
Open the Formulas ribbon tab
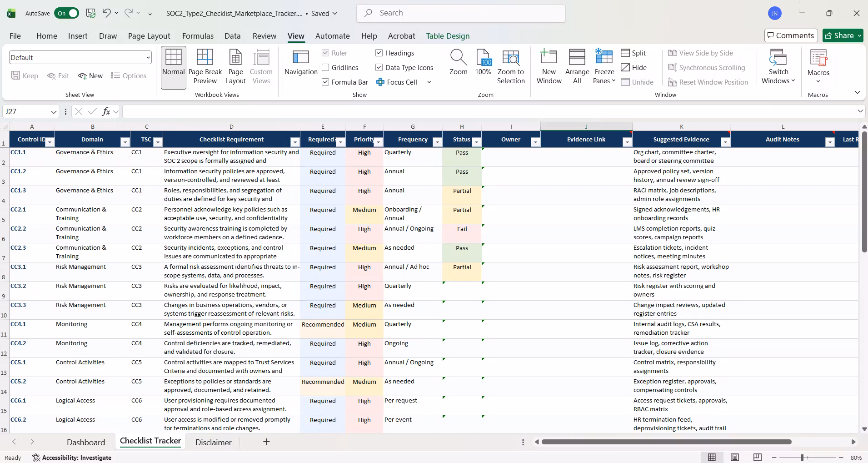[x=198, y=36]
